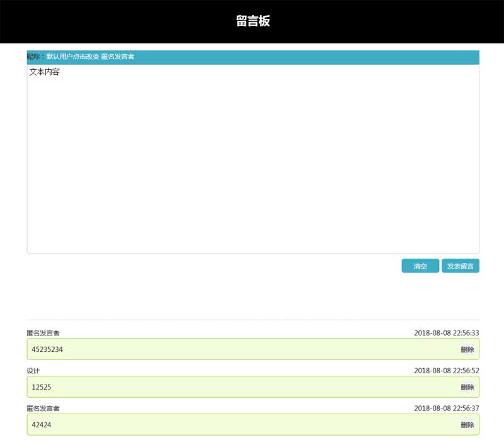
Task: Delete the 45235234 message
Action: click(467, 349)
